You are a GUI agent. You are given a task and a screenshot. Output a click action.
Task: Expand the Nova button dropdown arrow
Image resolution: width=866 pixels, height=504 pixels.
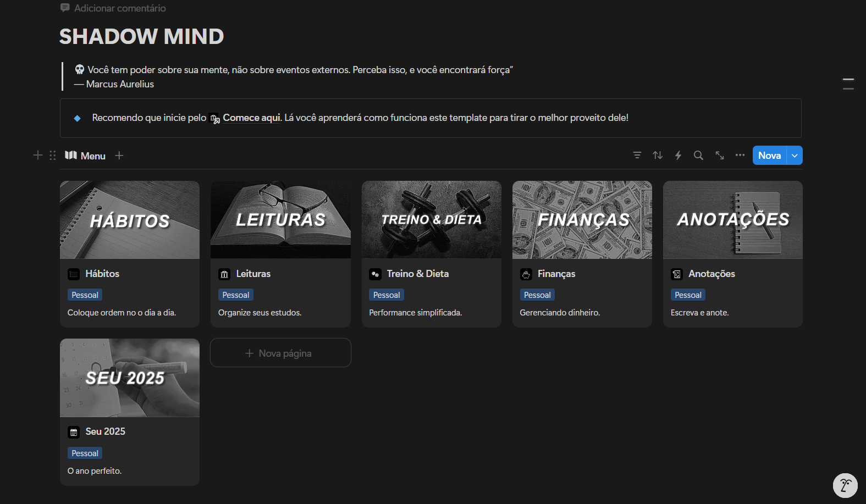[x=795, y=156]
